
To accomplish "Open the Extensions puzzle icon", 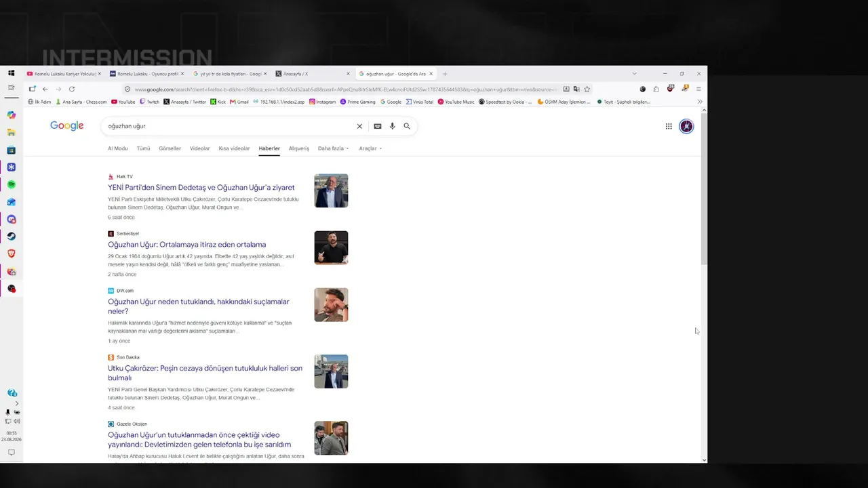I will 656,89.
